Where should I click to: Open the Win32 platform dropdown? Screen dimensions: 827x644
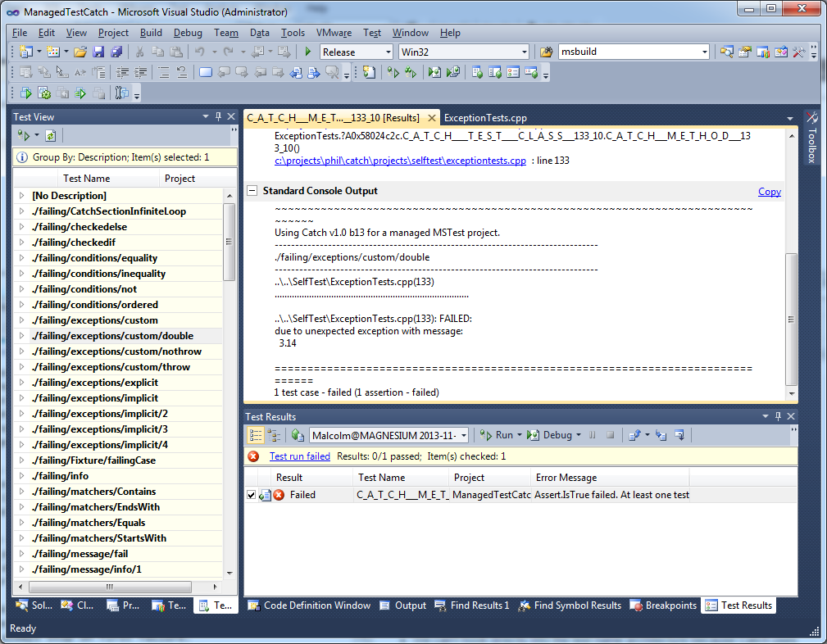coord(525,52)
